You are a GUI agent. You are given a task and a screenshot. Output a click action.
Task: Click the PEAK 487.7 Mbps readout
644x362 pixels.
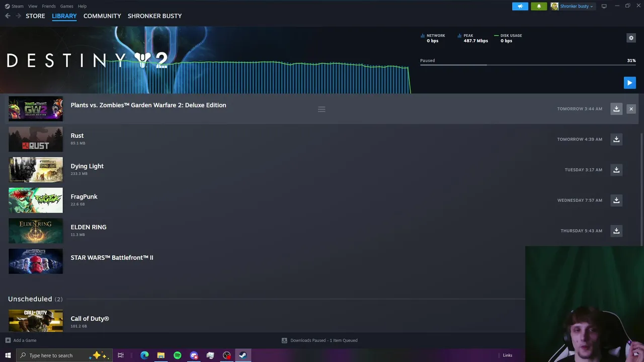[x=473, y=38]
